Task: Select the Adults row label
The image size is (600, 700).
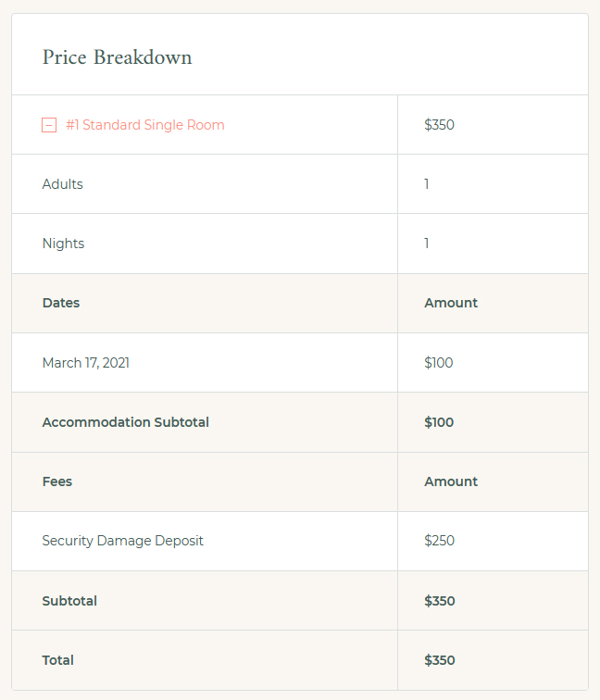Action: pyautogui.click(x=63, y=184)
